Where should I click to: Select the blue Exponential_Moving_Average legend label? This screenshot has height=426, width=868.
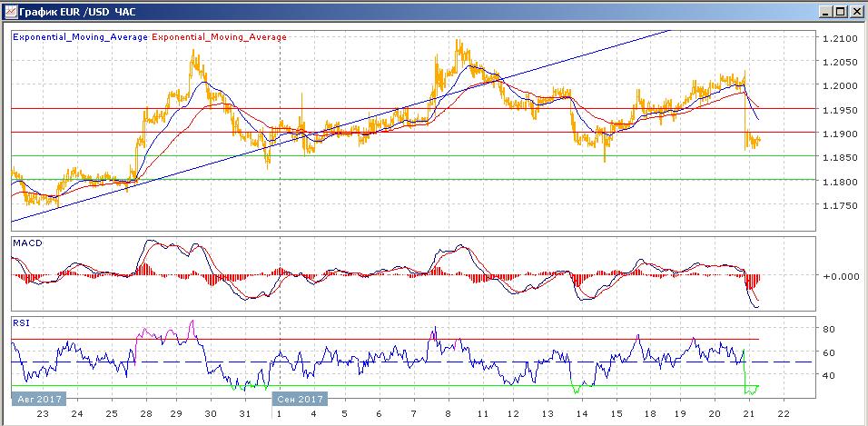(80, 37)
